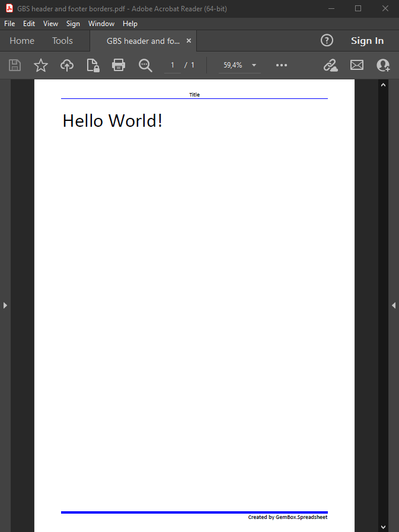Open the Window menu
The image size is (399, 532).
click(101, 24)
